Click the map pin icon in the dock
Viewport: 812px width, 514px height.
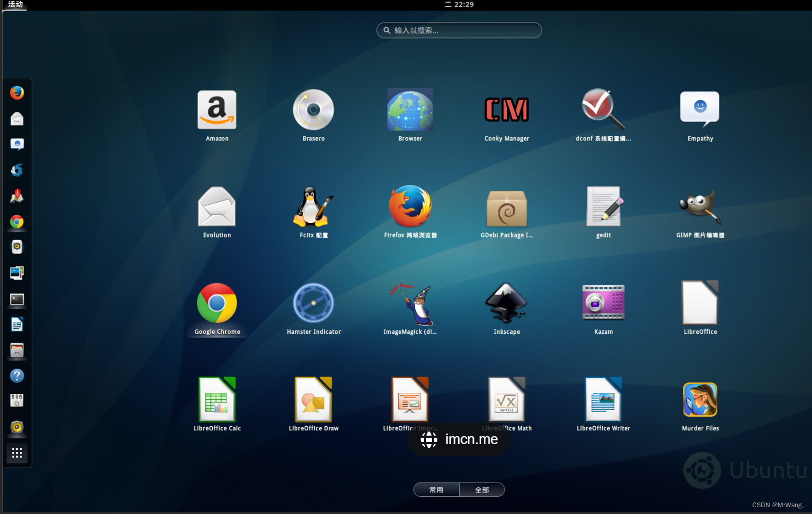click(x=17, y=196)
